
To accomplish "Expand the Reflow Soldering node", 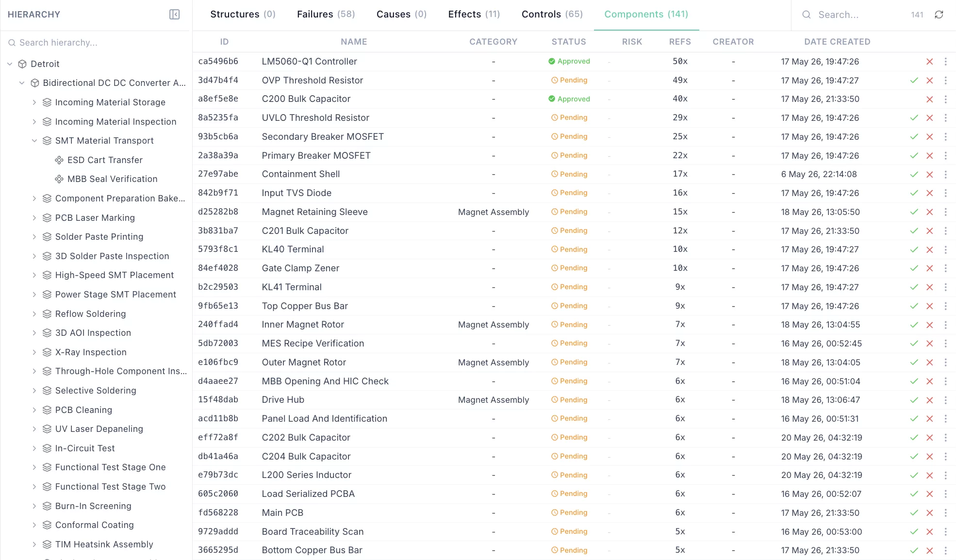I will point(34,314).
